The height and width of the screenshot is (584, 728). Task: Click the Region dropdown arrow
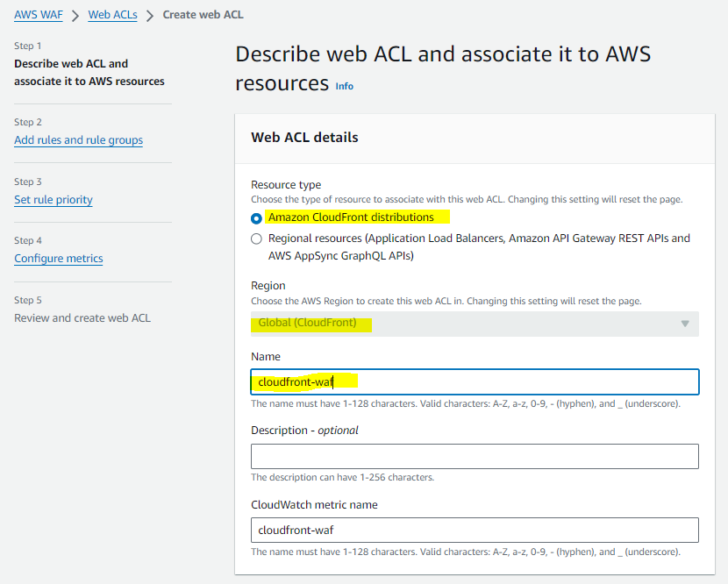coord(685,324)
